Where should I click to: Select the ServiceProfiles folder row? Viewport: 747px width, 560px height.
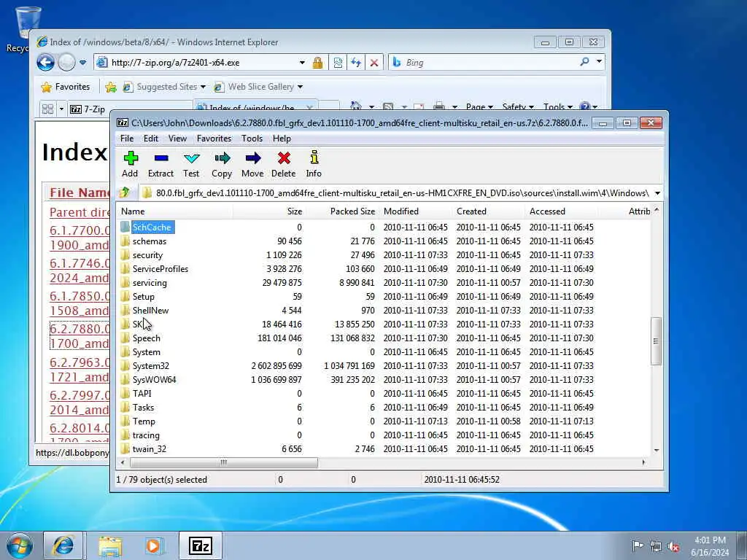tap(384, 269)
